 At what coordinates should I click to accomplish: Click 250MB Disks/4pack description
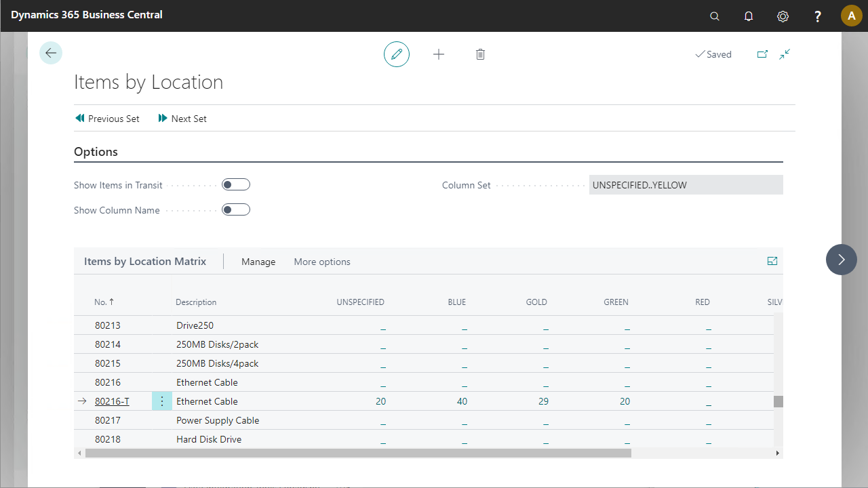(x=217, y=363)
